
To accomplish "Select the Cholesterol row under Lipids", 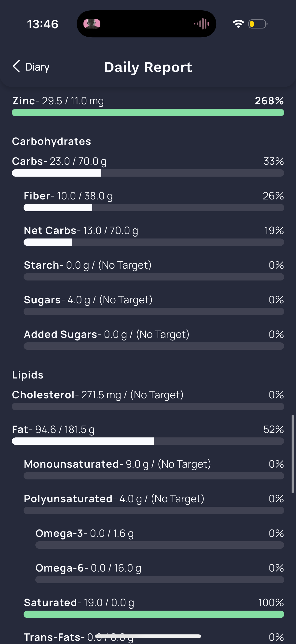I will [148, 400].
